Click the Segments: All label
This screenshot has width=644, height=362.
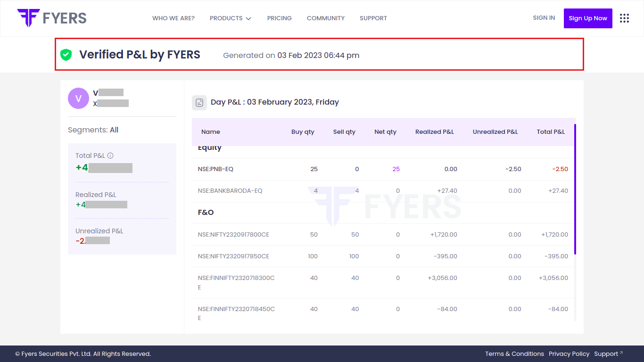pyautogui.click(x=93, y=130)
